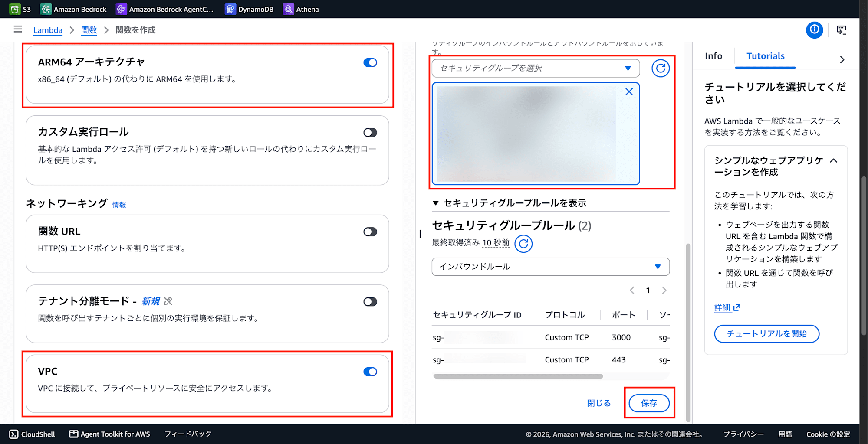The height and width of the screenshot is (444, 868).
Task: Click セキュリティグループ ID column header
Action: pyautogui.click(x=477, y=315)
